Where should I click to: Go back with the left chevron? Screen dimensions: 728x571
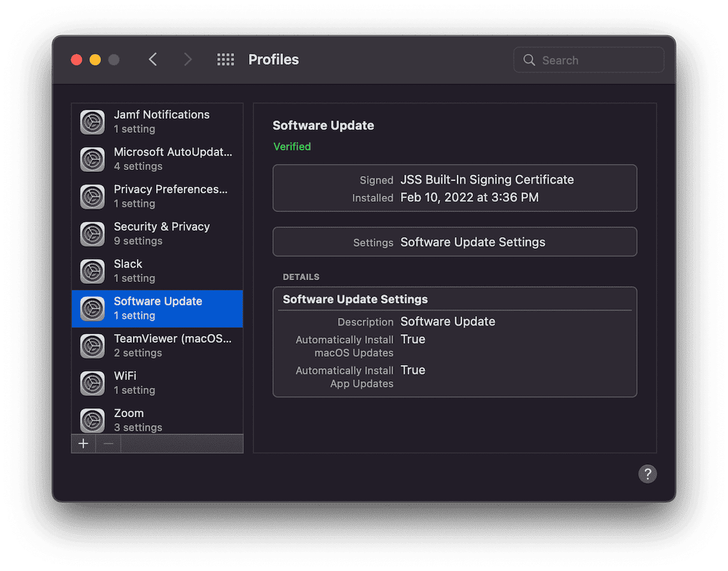pos(153,59)
